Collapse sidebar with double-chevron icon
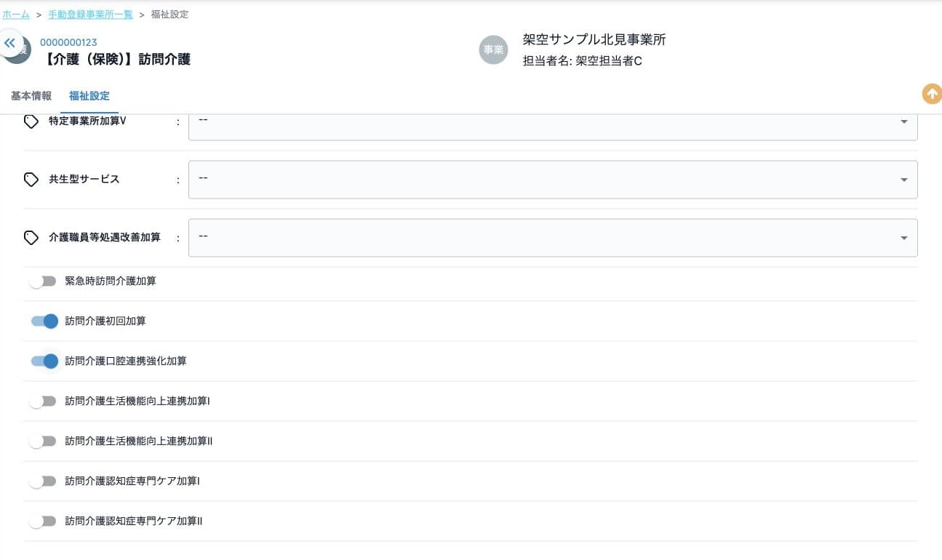This screenshot has height=560, width=942. pos(9,43)
